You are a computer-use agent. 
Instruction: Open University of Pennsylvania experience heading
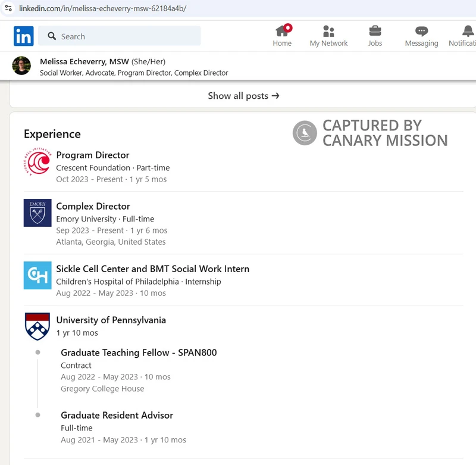coord(111,320)
